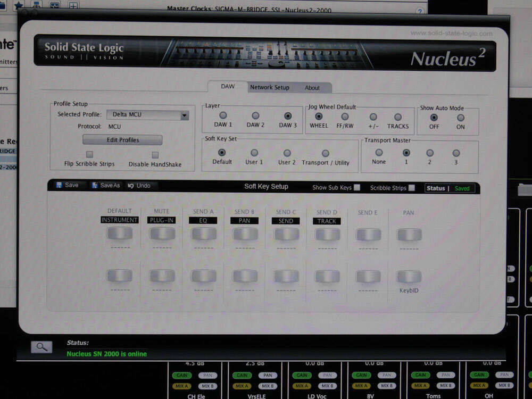Screen dimensions: 532x399
Task: Turn Show Auto Mode OFF
Action: pos(434,118)
